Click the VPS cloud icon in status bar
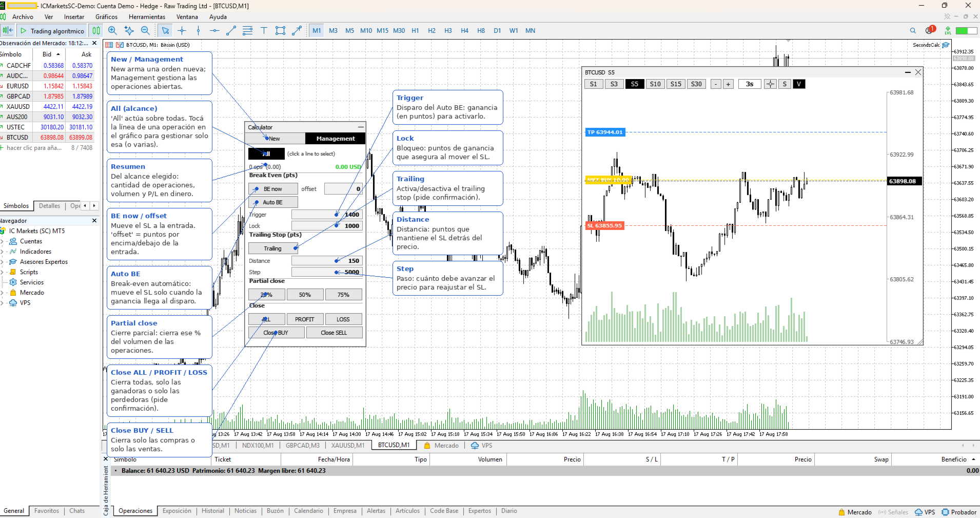Screen dimensions: 980x518 coord(919,512)
